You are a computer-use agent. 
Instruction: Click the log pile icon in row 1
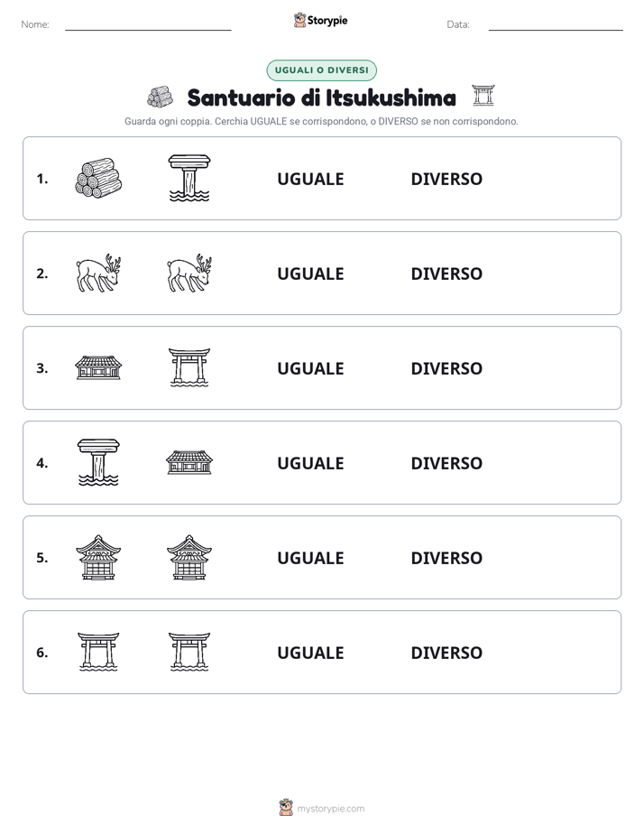98,178
